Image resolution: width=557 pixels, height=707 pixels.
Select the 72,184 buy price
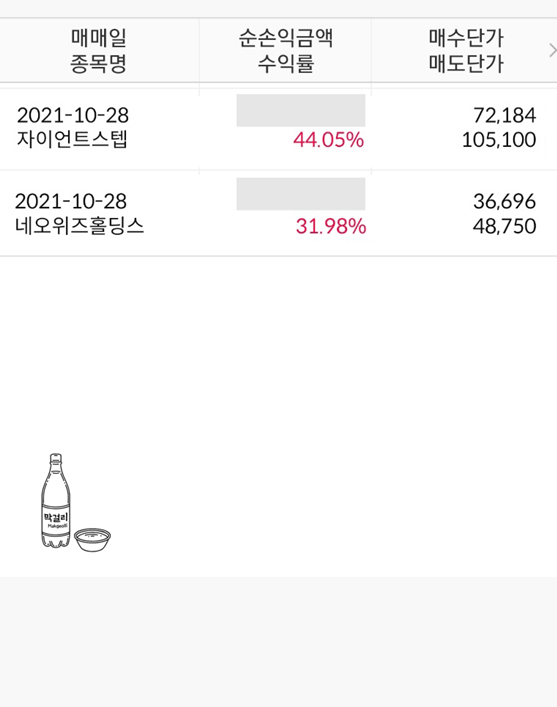click(x=505, y=115)
